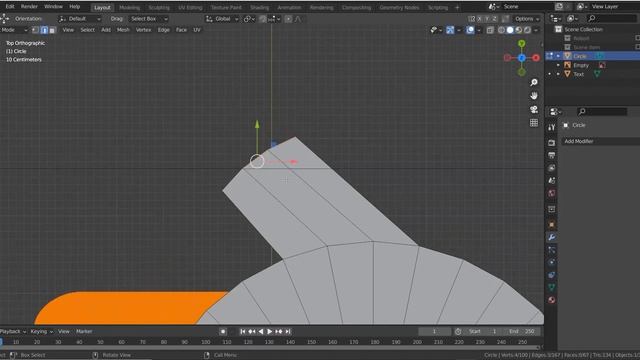Open the Window top menu
Viewport: 640px width, 360px height.
point(53,7)
